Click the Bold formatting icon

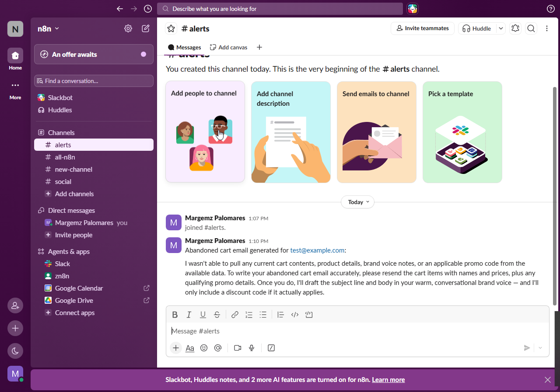175,315
